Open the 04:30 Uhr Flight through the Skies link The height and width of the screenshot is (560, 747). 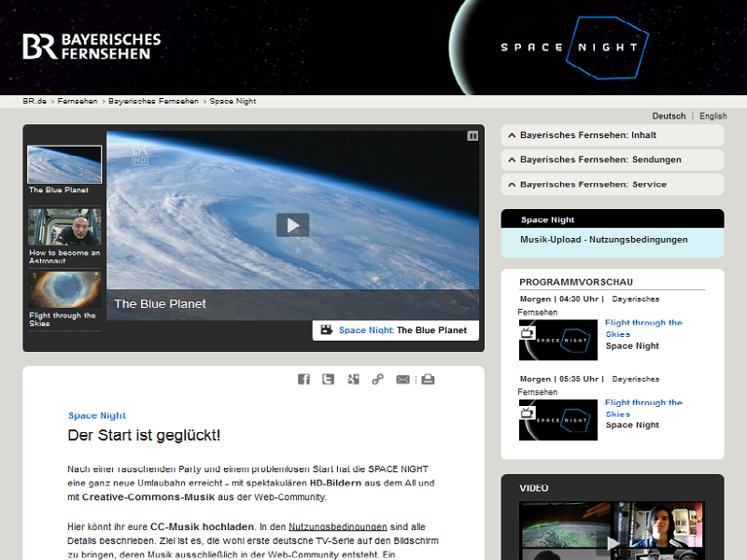(643, 328)
